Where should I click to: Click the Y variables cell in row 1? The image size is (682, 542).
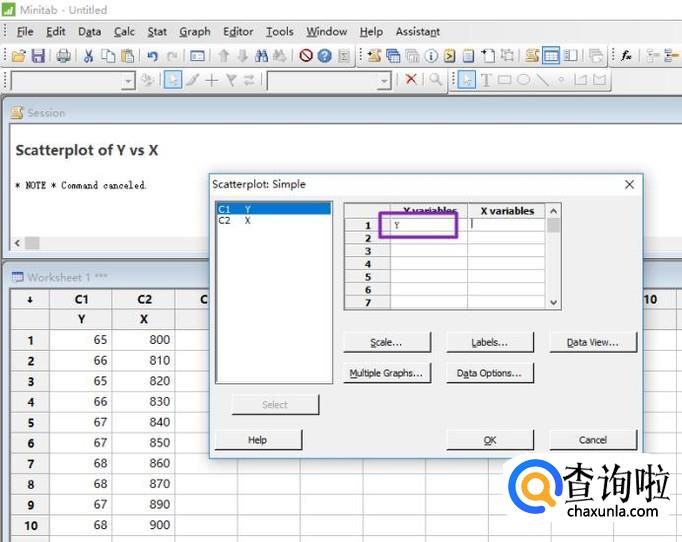428,225
